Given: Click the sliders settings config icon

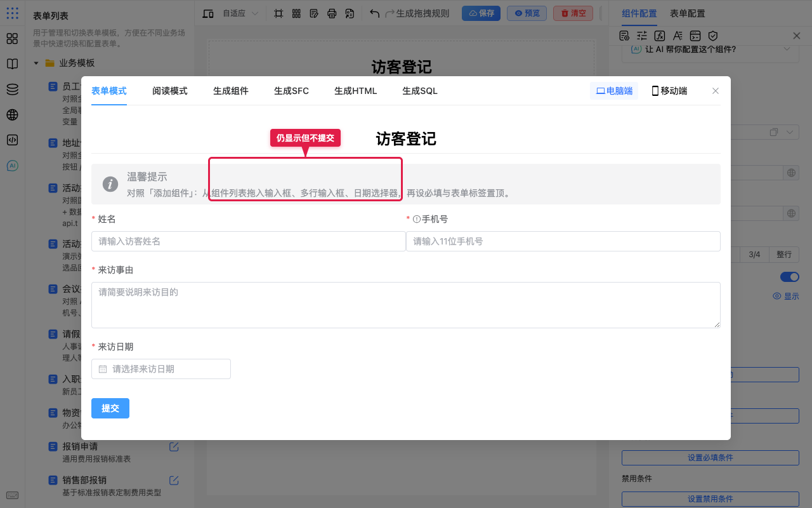Looking at the screenshot, I should tap(642, 36).
